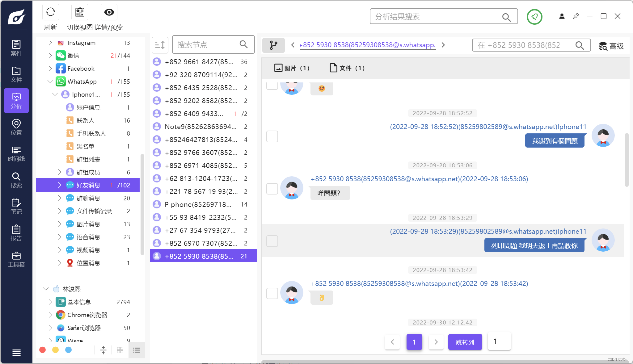633x364 pixels.
Task: Click the branch/tree view icon above chat
Action: (x=273, y=45)
